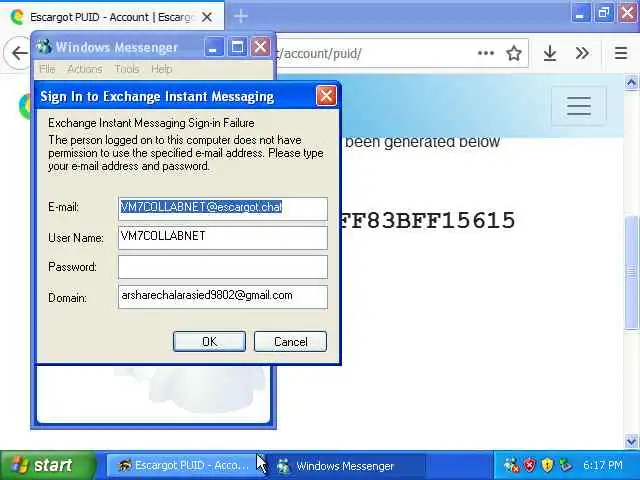This screenshot has height=480, width=640.
Task: Click the browser vertical scrollbar thumb
Action: click(631, 273)
